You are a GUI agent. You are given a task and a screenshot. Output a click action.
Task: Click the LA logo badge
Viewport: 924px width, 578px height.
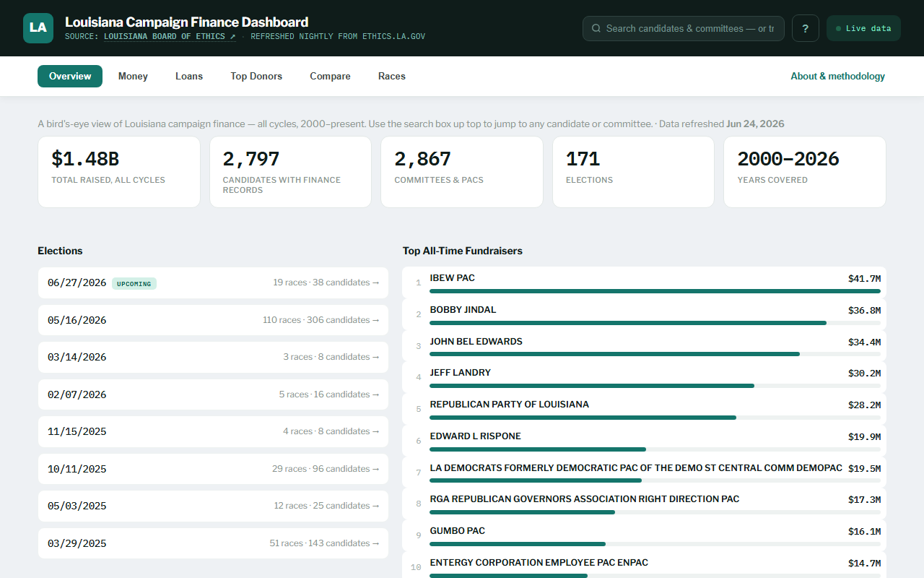point(38,28)
